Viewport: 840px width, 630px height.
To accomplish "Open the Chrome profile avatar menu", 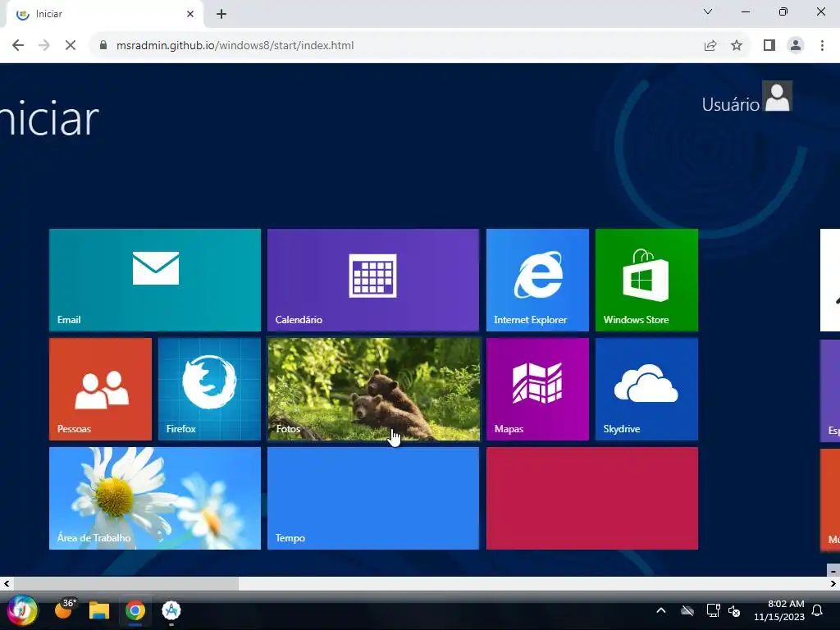I will click(x=796, y=46).
